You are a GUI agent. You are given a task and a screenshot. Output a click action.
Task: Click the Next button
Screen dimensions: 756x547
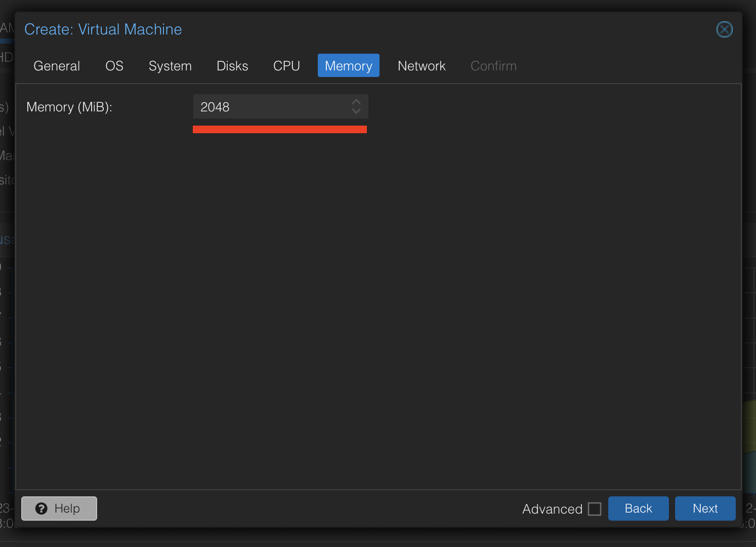click(705, 509)
